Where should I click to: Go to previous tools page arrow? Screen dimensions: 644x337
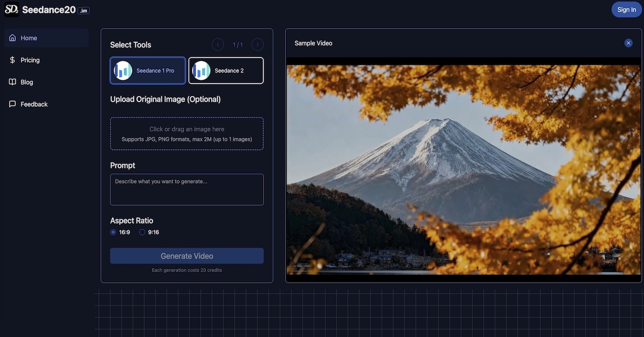point(218,45)
